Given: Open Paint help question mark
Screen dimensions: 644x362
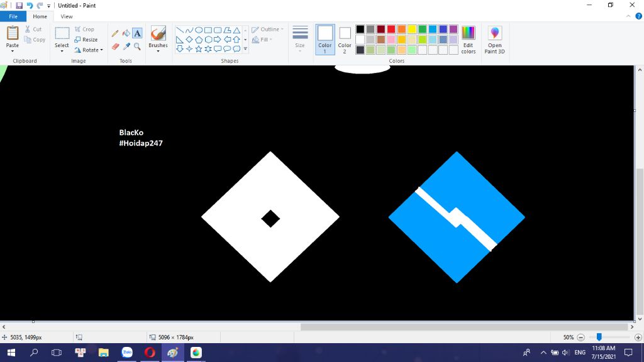Looking at the screenshot, I should tap(639, 16).
